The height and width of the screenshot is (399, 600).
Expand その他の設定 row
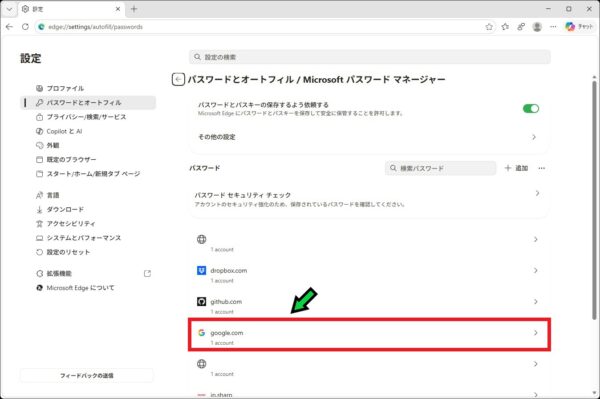[368, 137]
